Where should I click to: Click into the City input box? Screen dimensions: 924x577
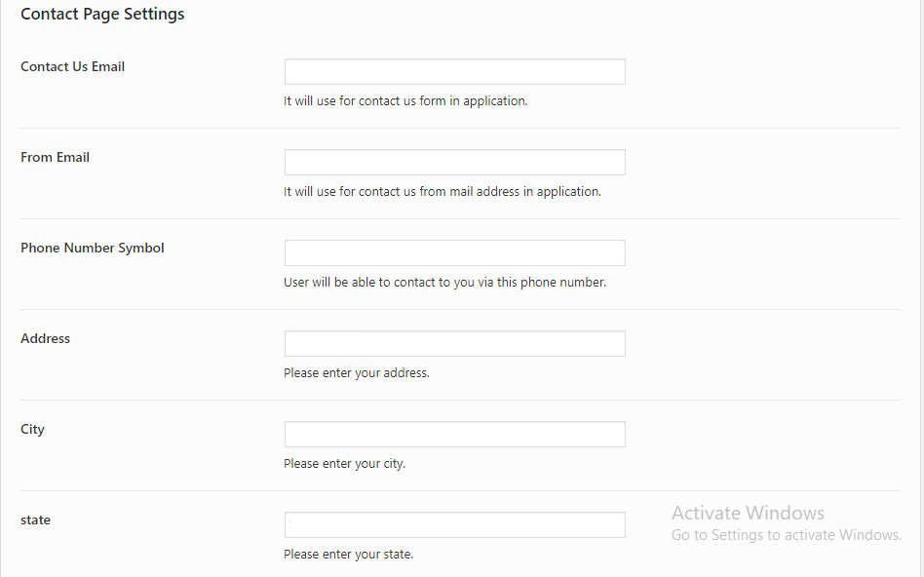[454, 435]
